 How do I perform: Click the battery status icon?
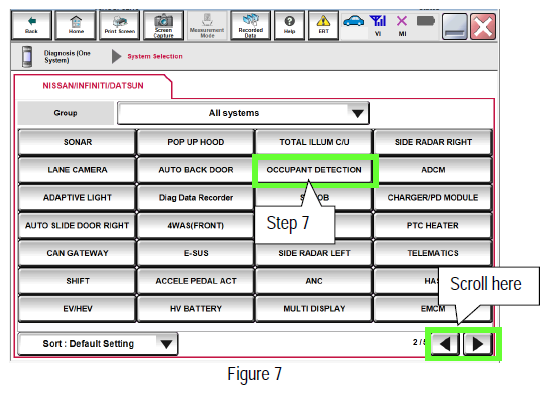click(426, 21)
